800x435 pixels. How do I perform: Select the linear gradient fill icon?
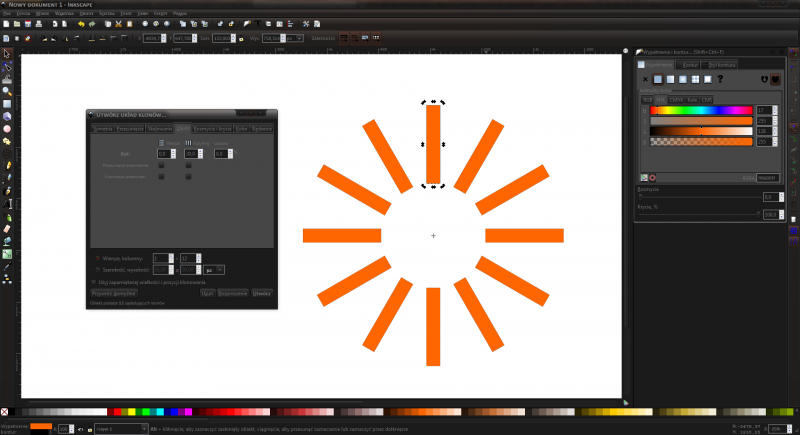670,79
